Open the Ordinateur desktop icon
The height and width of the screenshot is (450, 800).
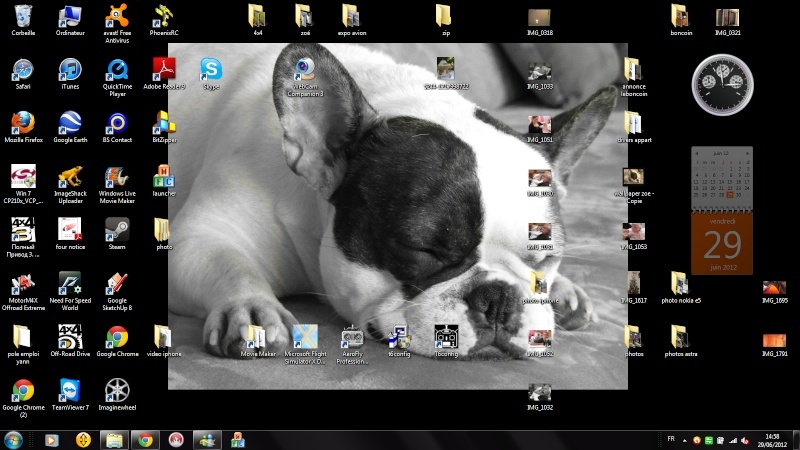pos(70,21)
